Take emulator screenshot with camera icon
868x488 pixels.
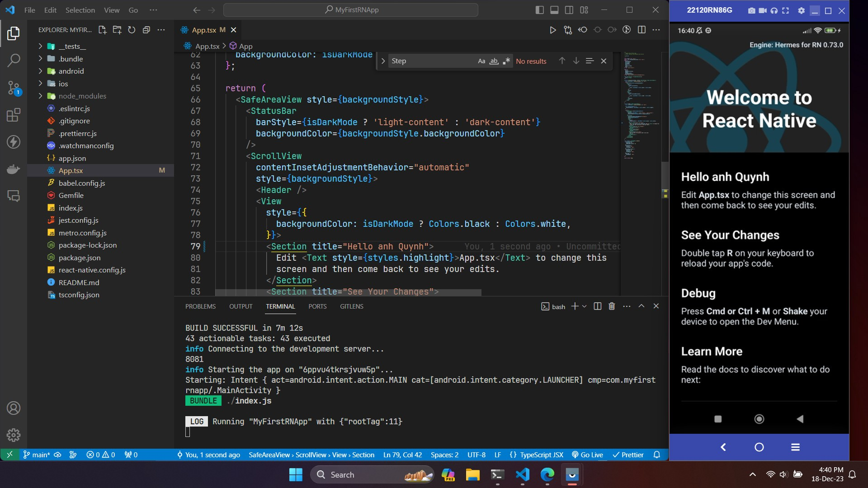(x=751, y=10)
